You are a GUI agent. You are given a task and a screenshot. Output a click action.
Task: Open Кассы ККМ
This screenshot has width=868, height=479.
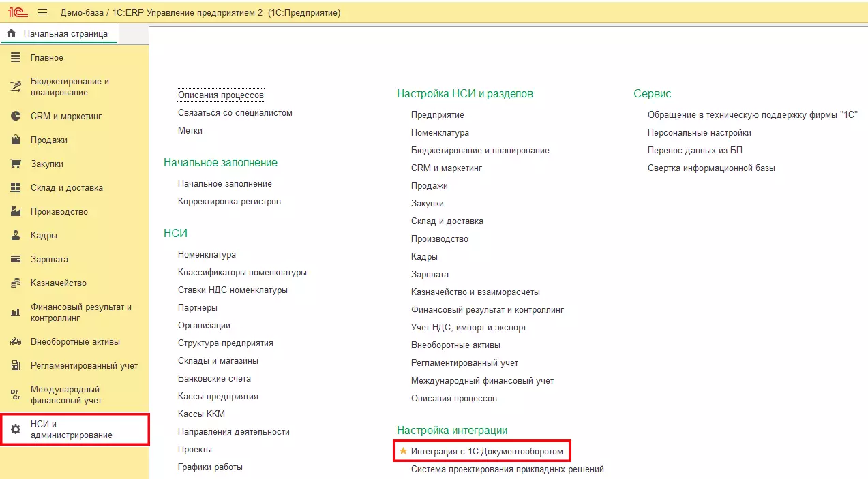(x=201, y=414)
